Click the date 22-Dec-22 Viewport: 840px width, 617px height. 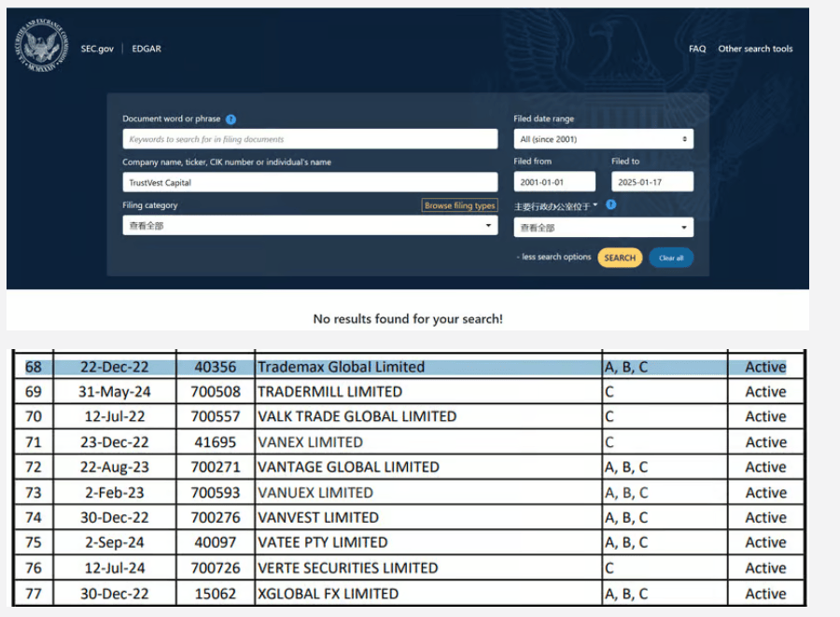tap(115, 367)
